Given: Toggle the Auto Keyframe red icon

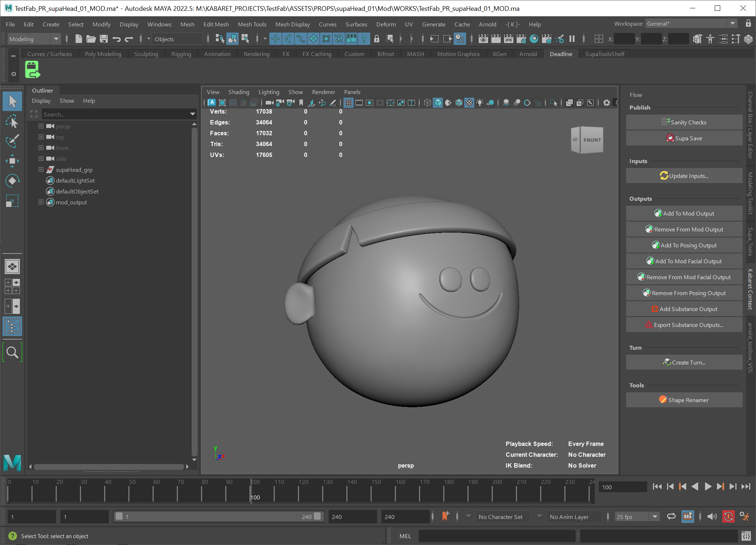Looking at the screenshot, I should point(728,516).
